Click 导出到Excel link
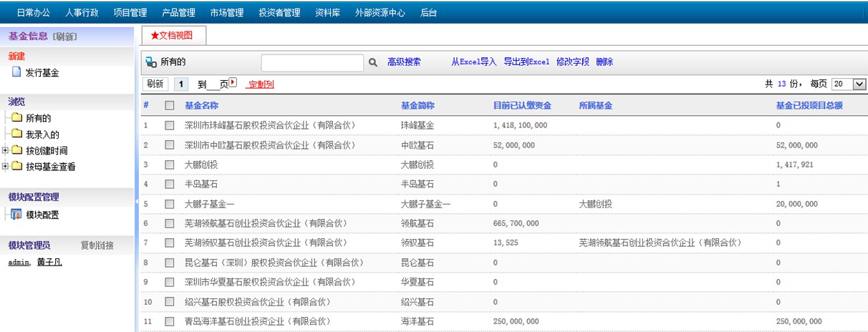The height and width of the screenshot is (332, 868). [x=526, y=62]
